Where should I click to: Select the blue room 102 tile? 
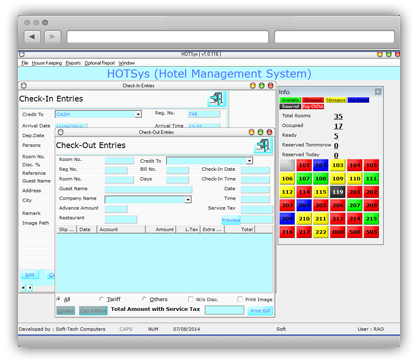(321, 165)
